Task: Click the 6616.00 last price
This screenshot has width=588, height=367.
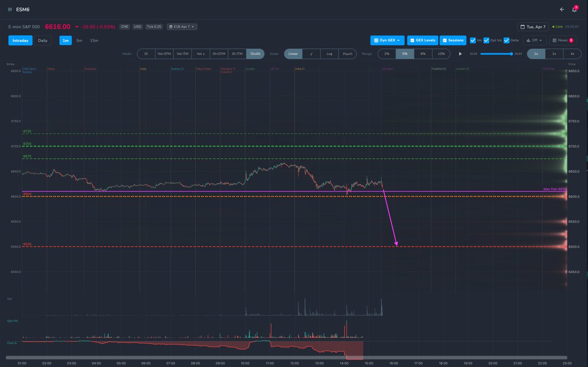Action: click(x=58, y=26)
